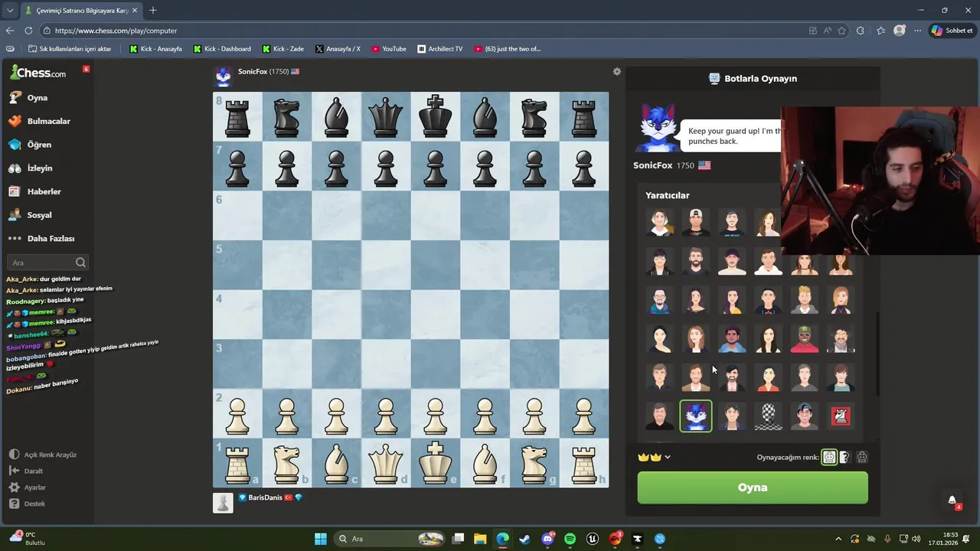Select the SonicFox fox bot avatar in grid
Image resolution: width=980 pixels, height=551 pixels.
point(695,416)
